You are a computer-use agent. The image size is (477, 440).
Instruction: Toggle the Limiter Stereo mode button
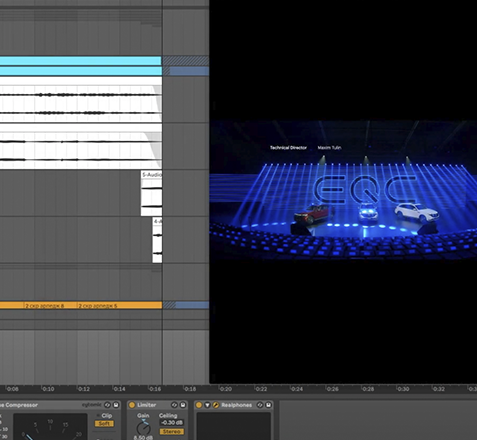(x=172, y=432)
